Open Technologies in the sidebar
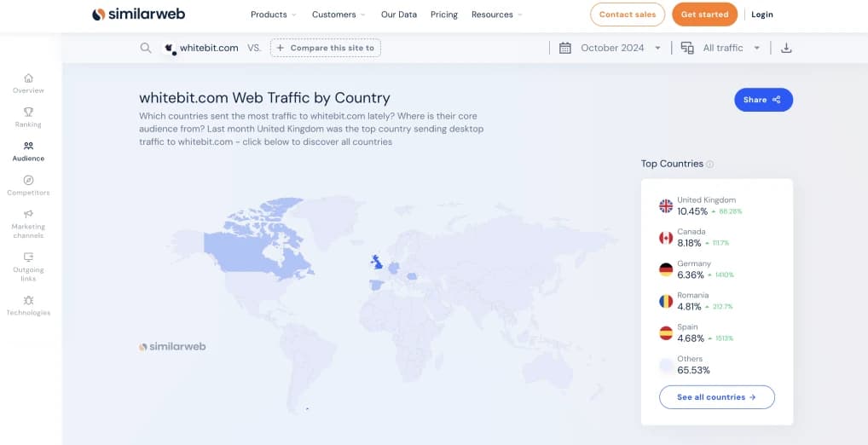Image resolution: width=868 pixels, height=445 pixels. tap(28, 306)
